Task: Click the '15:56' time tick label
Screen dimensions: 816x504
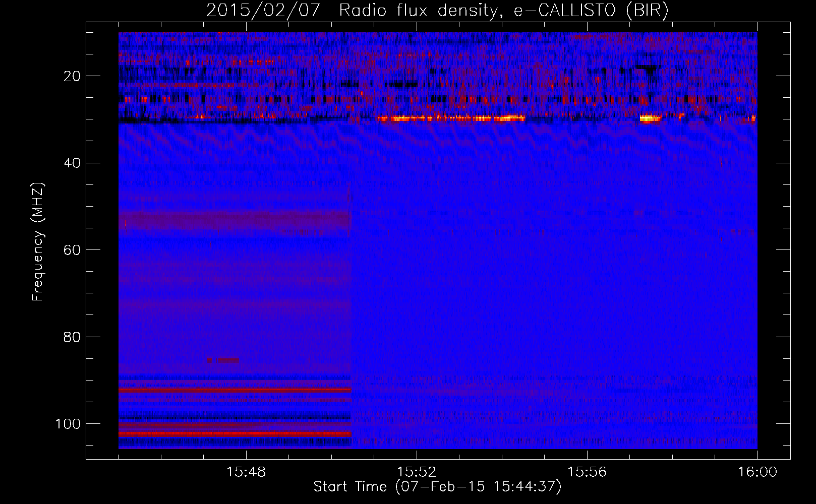Action: [x=587, y=472]
